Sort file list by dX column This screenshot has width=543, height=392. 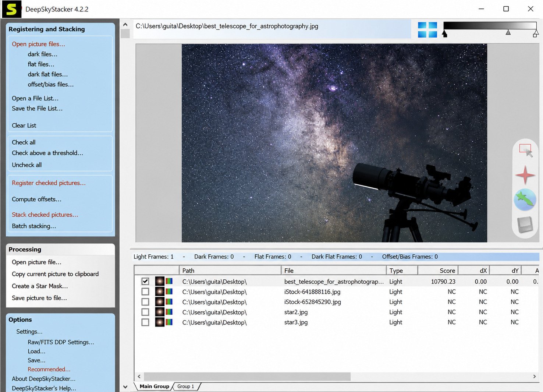(x=474, y=271)
